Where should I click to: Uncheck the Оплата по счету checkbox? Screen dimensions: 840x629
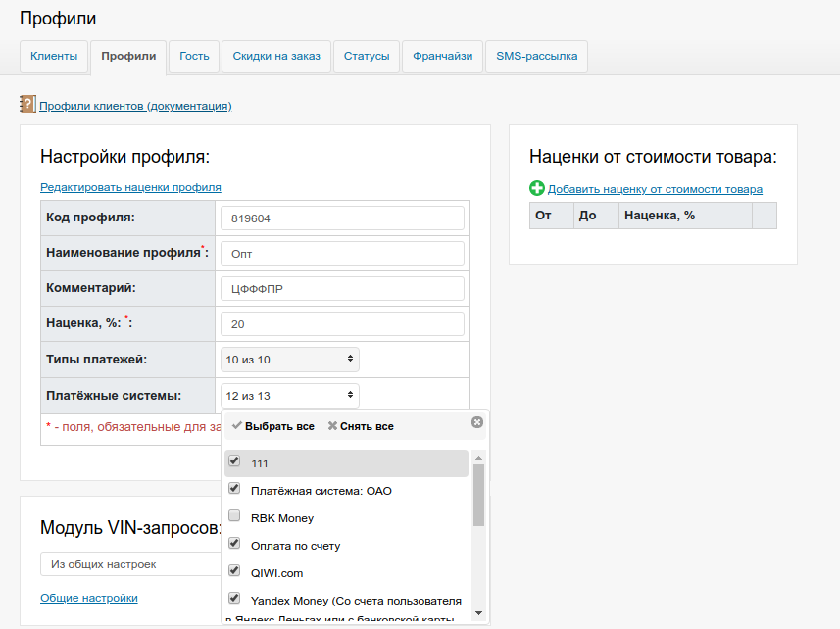coord(234,544)
